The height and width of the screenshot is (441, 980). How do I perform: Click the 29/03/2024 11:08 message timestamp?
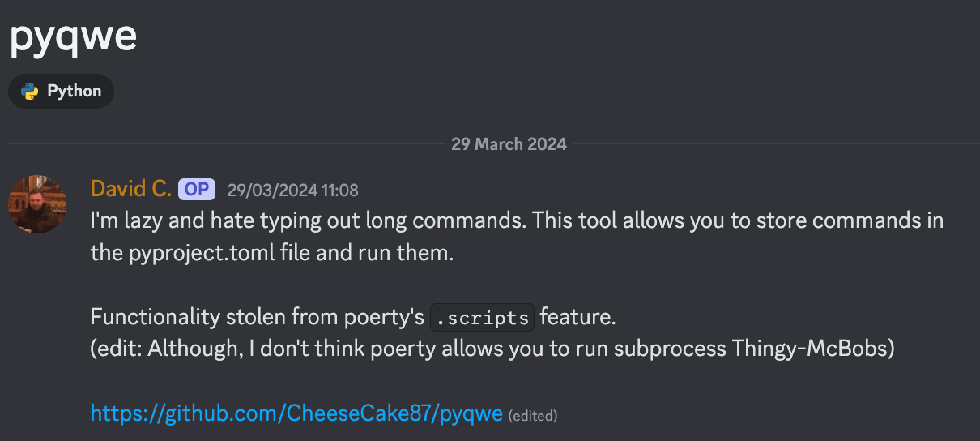tap(292, 191)
